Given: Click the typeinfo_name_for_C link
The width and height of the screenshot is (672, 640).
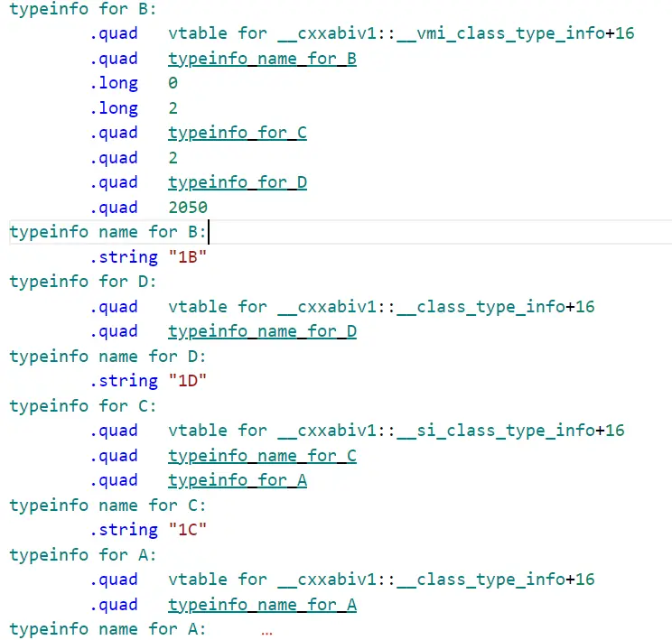Looking at the screenshot, I should pos(262,456).
